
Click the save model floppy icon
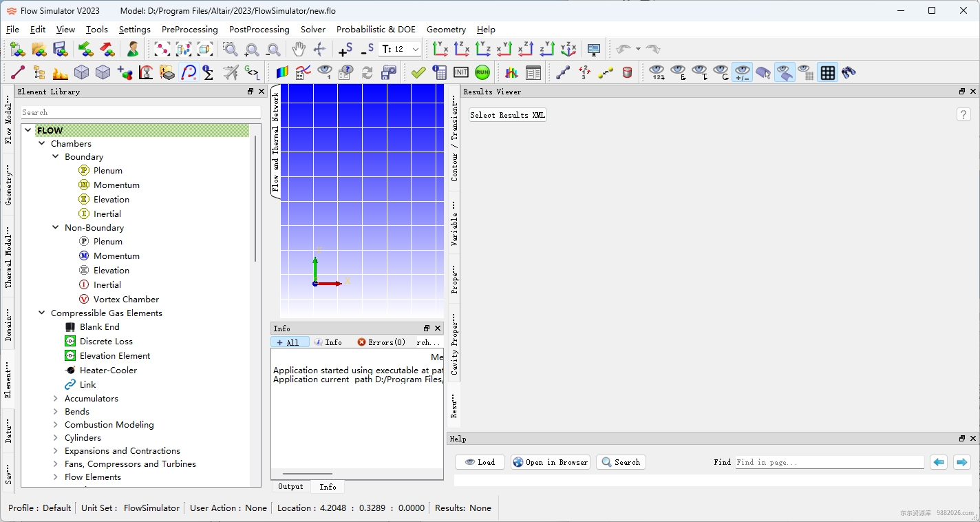[x=61, y=49]
